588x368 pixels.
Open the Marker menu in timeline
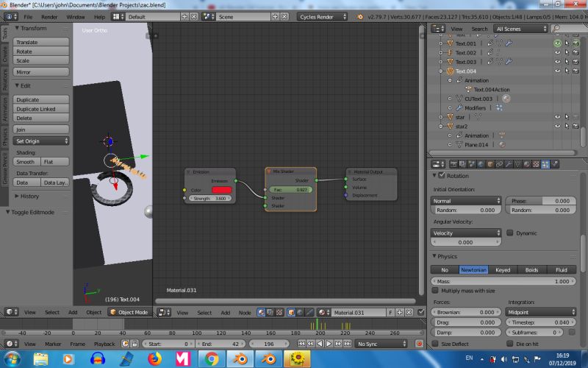53,344
